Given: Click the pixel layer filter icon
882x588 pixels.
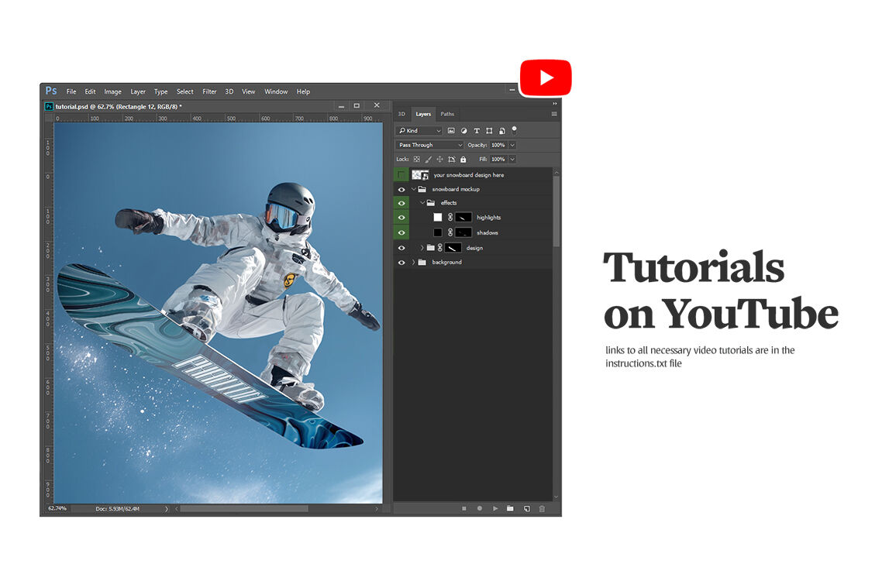Looking at the screenshot, I should pos(451,131).
